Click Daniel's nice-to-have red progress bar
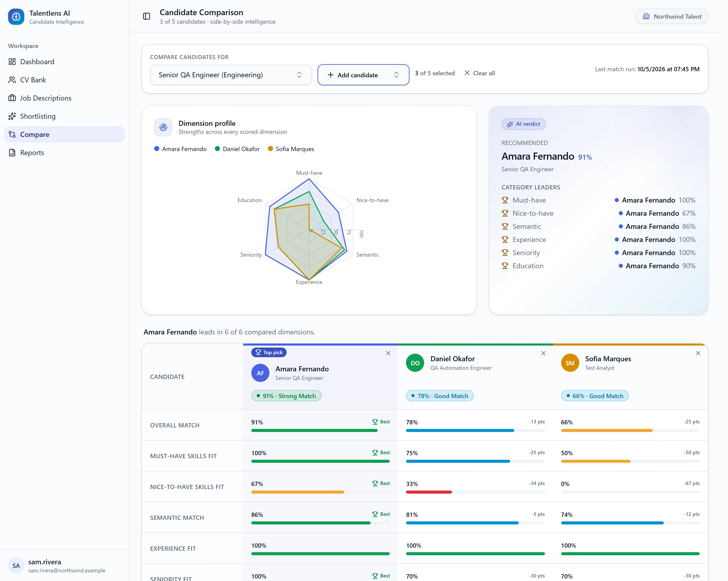Viewport: 728px width, 581px height. point(429,492)
